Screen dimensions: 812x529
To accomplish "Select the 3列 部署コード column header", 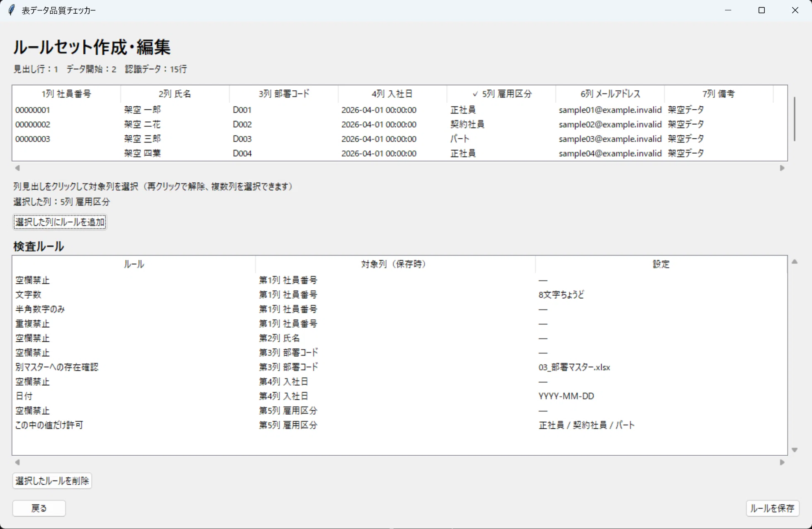I will click(284, 94).
